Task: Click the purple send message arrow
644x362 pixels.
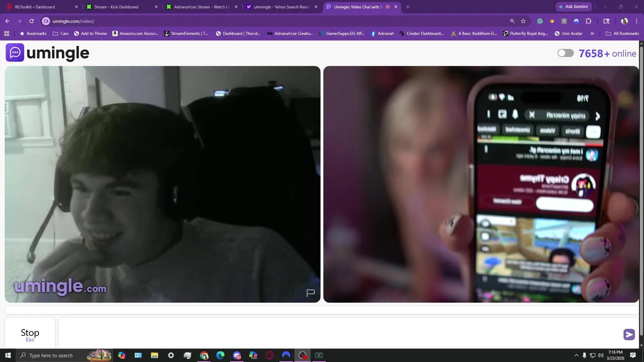Action: (629, 334)
